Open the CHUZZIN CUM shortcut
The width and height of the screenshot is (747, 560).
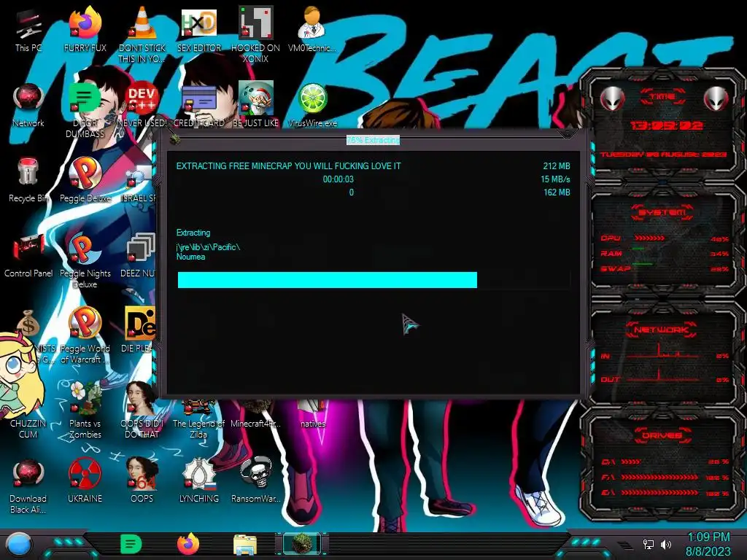click(x=28, y=429)
